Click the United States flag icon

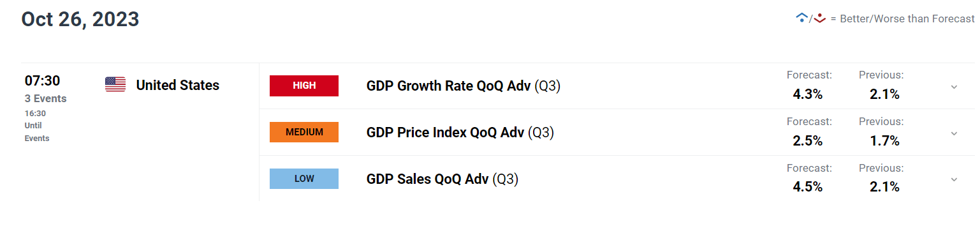point(115,85)
